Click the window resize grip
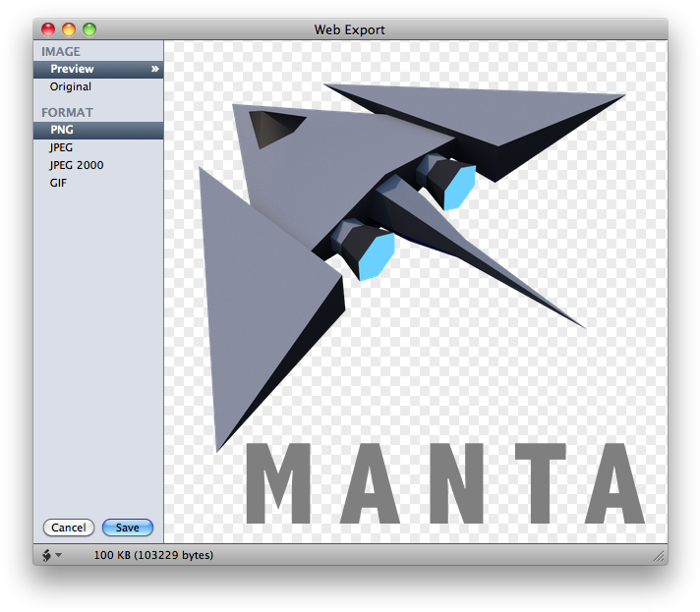Screen dimensions: 700x612 point(659,556)
